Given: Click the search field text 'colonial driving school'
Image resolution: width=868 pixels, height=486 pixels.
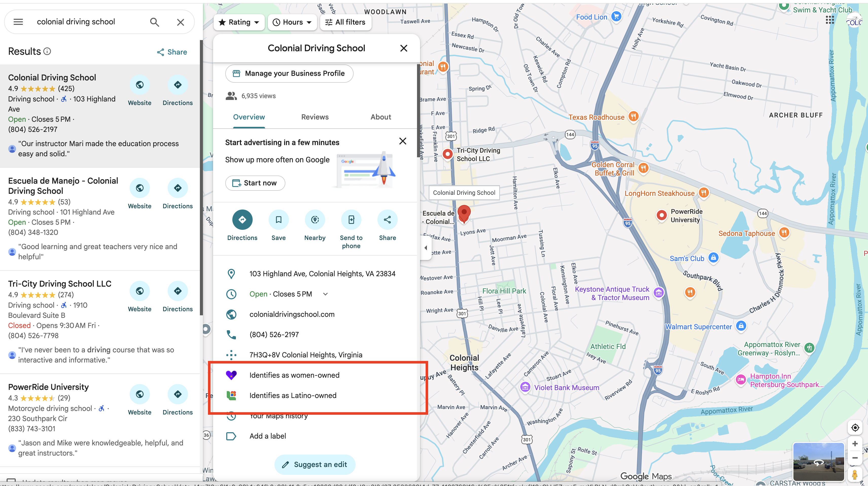Looking at the screenshot, I should tap(76, 22).
